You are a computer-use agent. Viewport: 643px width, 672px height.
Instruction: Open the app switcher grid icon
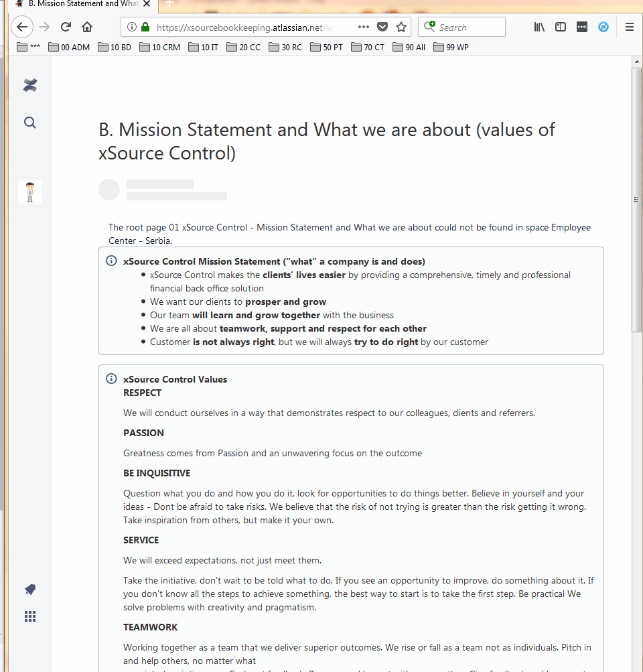[x=30, y=616]
